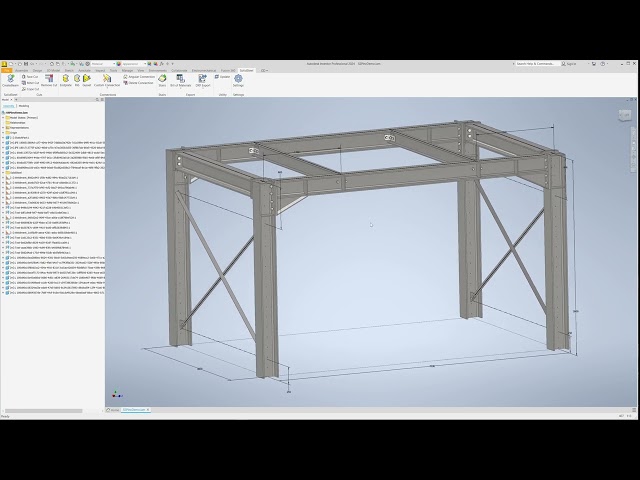The height and width of the screenshot is (480, 640).
Task: Add a Rib connection
Action: pos(77,80)
